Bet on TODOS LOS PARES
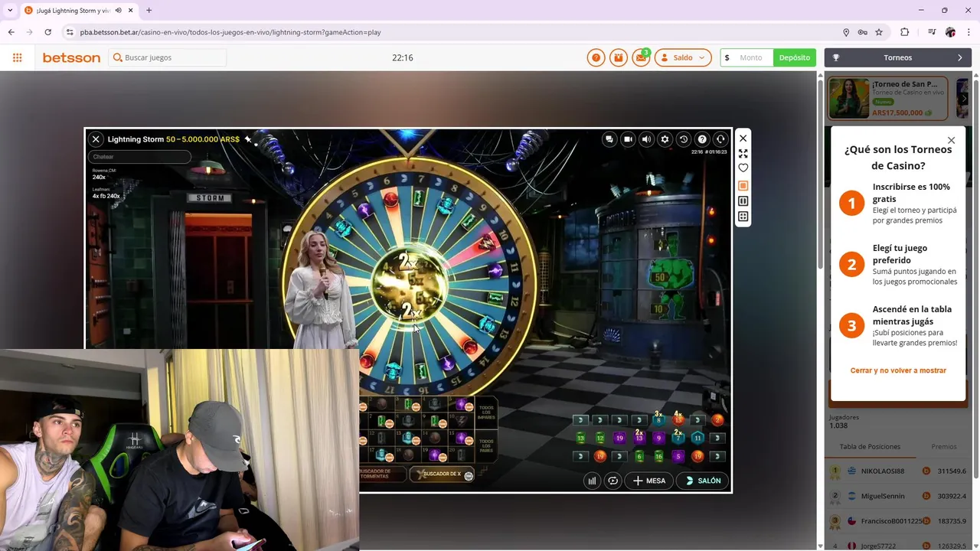 (x=485, y=446)
